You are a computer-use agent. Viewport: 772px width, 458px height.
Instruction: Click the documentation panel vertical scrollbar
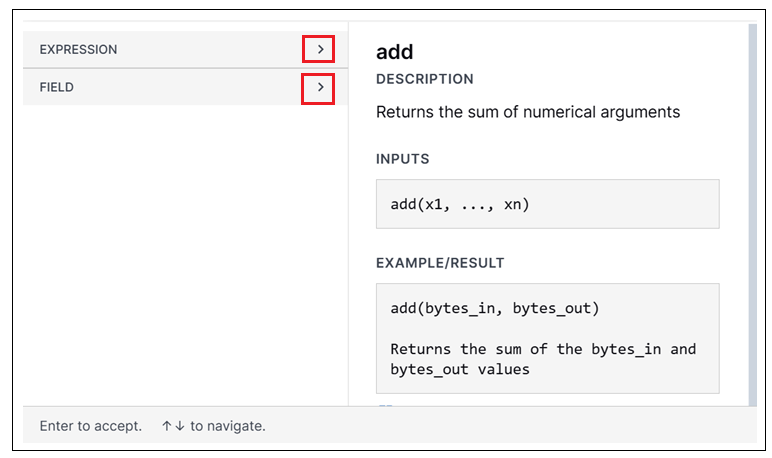[x=752, y=210]
